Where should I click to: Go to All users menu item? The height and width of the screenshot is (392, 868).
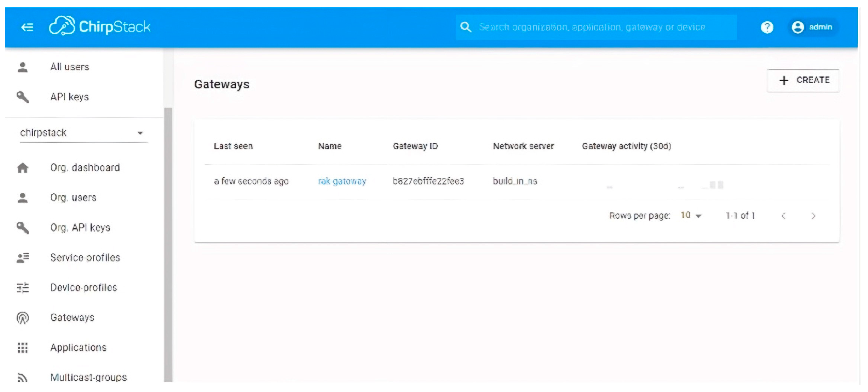[70, 67]
